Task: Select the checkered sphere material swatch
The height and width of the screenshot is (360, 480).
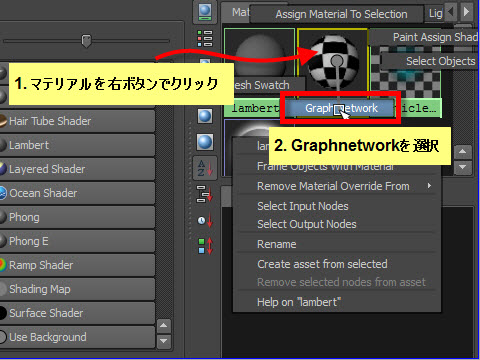Action: point(333,63)
